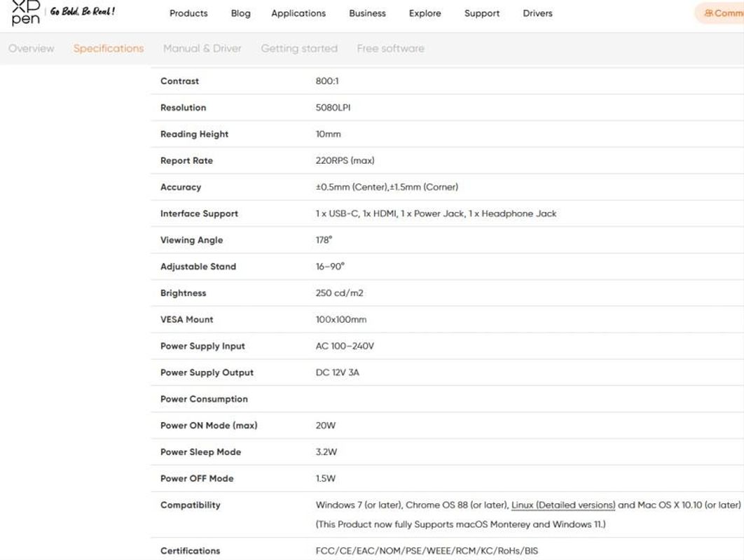744x560 pixels.
Task: Select Business in the top navigation
Action: coord(367,13)
